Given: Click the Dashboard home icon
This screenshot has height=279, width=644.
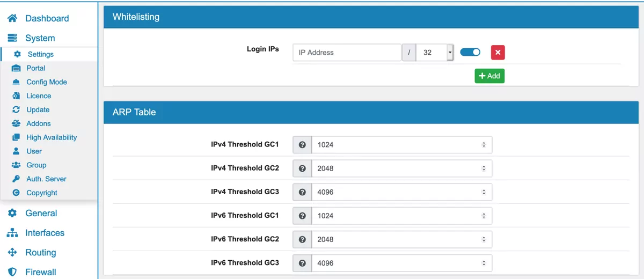Looking at the screenshot, I should click(x=12, y=18).
